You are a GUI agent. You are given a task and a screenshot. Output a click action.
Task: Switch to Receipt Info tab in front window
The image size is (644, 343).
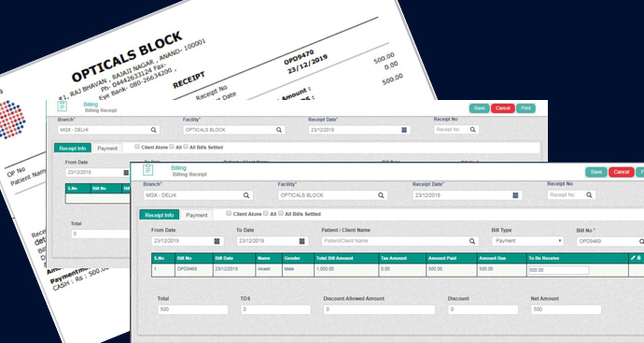(160, 215)
